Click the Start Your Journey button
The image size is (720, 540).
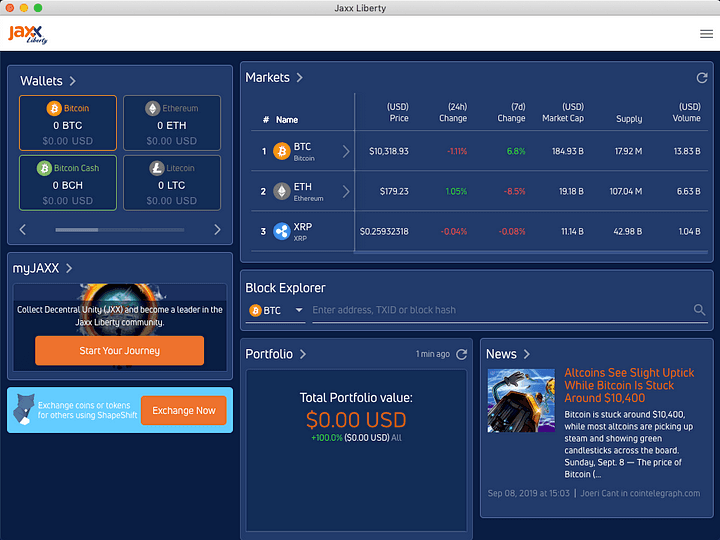(x=119, y=351)
